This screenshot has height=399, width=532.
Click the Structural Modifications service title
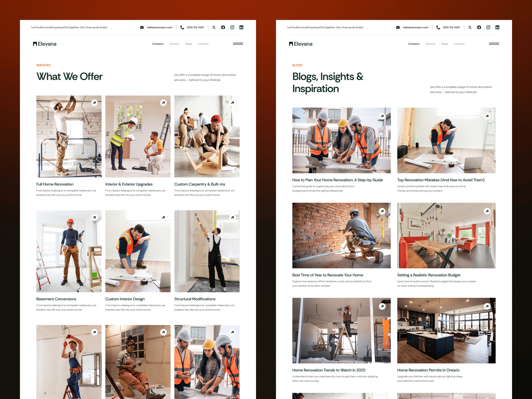click(195, 299)
